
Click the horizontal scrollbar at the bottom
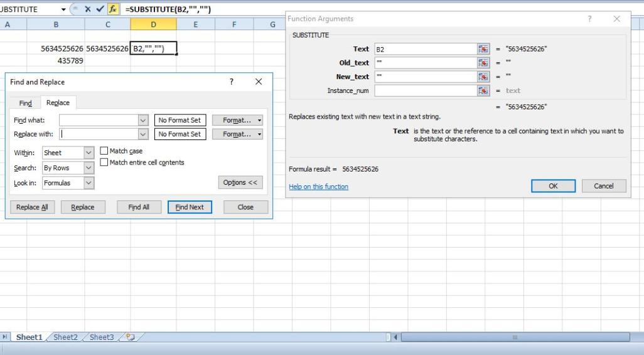pyautogui.click(x=515, y=337)
